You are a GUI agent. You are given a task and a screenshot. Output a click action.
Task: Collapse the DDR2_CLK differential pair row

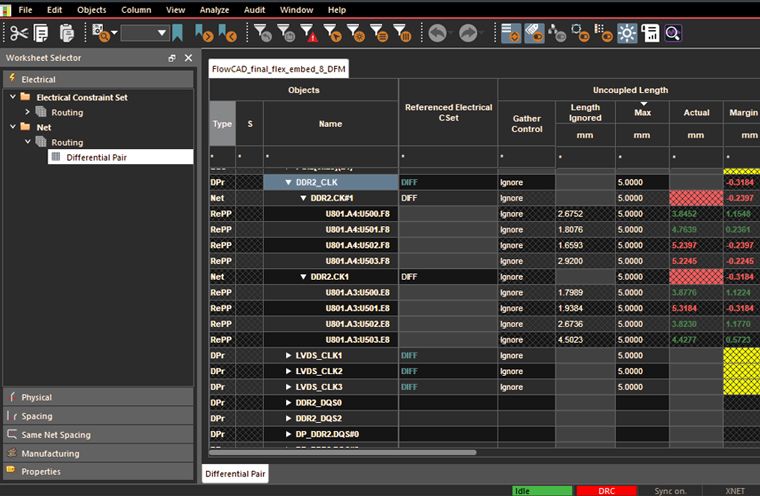288,183
